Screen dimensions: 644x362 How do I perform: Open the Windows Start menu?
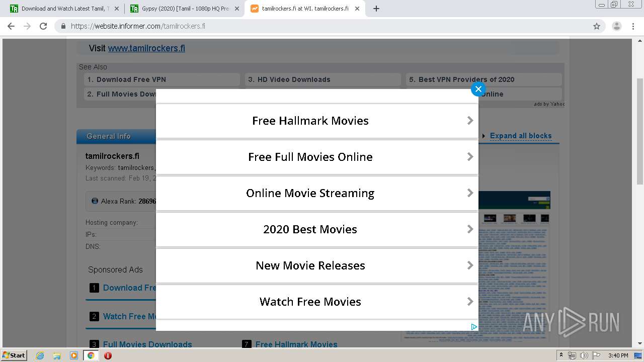(14, 355)
